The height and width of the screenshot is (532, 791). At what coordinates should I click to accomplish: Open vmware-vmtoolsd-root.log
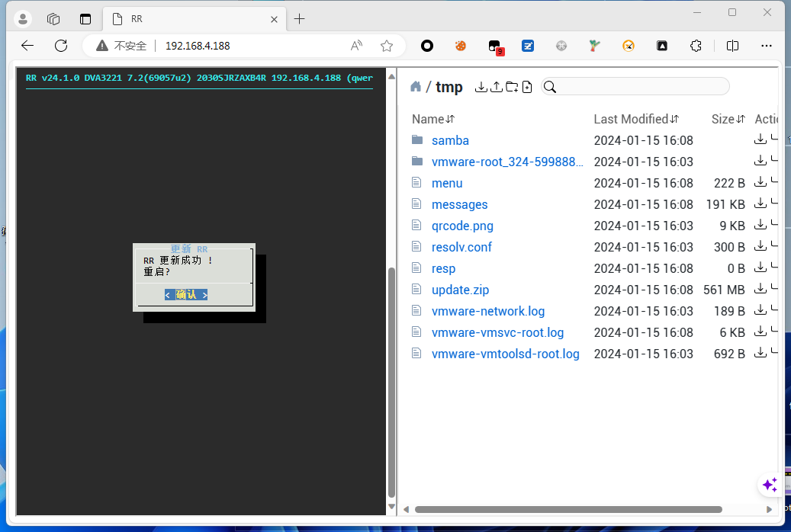click(506, 354)
